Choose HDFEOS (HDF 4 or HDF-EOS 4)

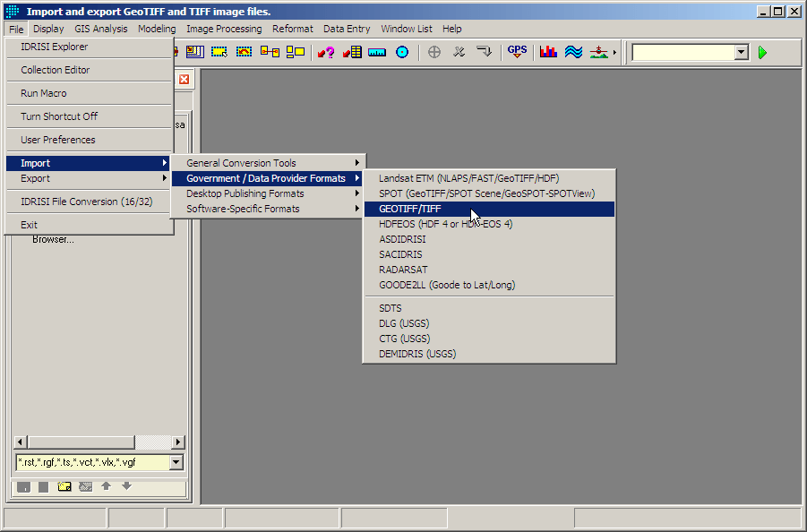[489, 224]
